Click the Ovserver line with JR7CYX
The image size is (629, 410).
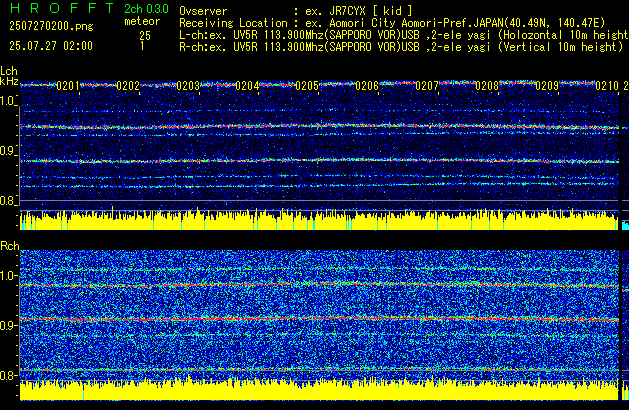click(x=296, y=11)
